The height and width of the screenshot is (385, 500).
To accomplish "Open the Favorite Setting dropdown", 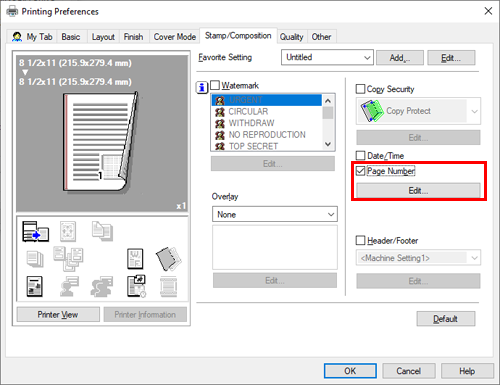I will tap(327, 57).
